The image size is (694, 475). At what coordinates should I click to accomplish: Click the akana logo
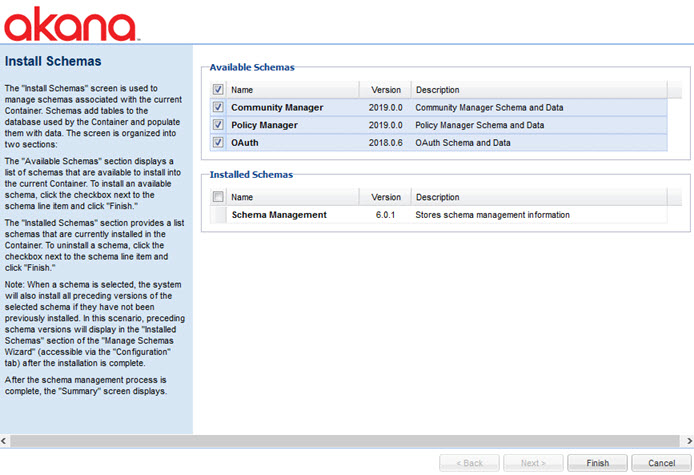[71, 24]
